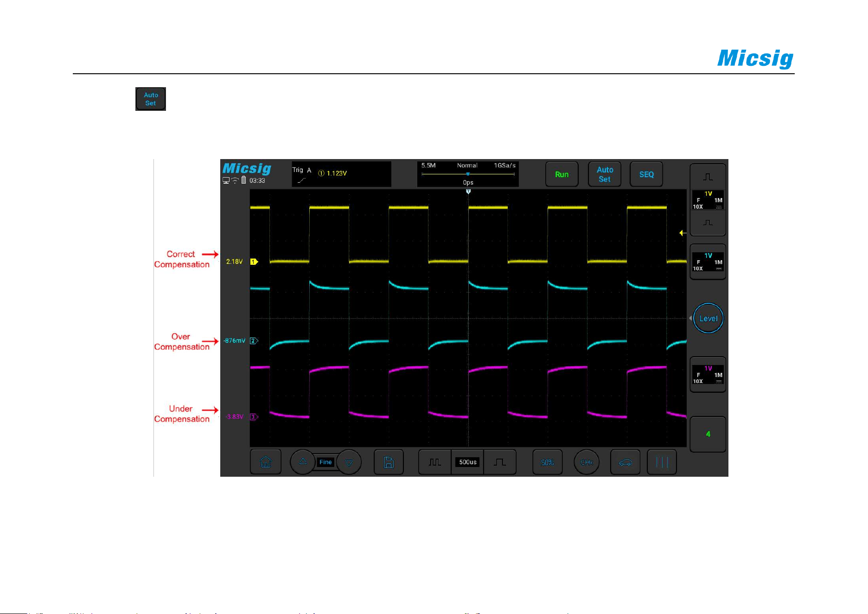Screen dimensions: 868x614
Task: Open the vertical cursors icon
Action: tap(662, 462)
